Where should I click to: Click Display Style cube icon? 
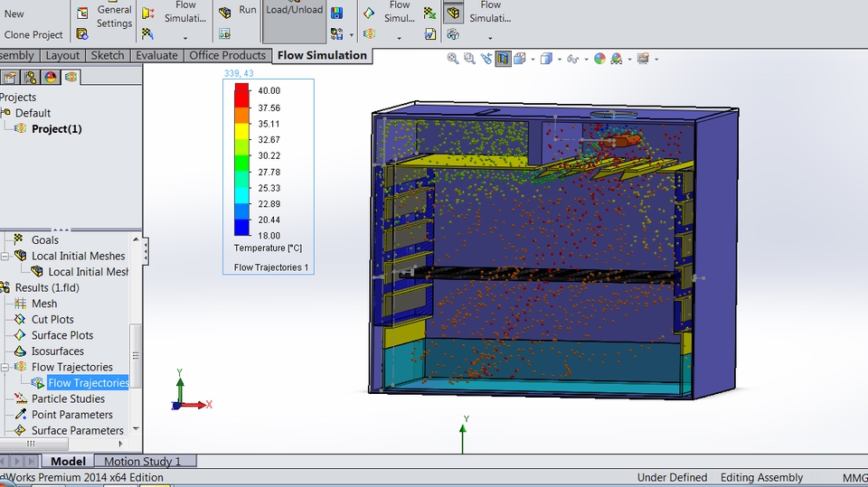546,58
